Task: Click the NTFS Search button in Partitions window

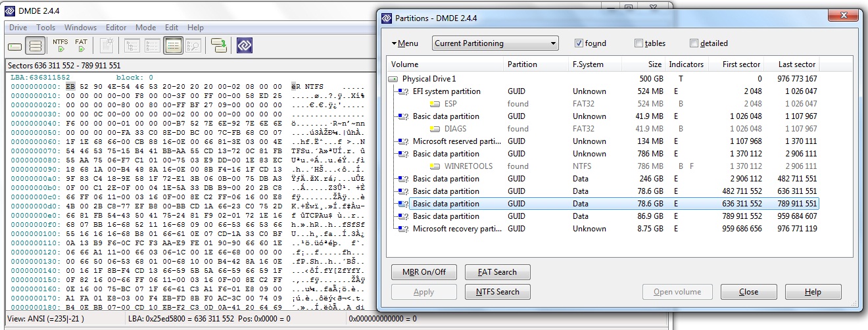Action: (497, 292)
